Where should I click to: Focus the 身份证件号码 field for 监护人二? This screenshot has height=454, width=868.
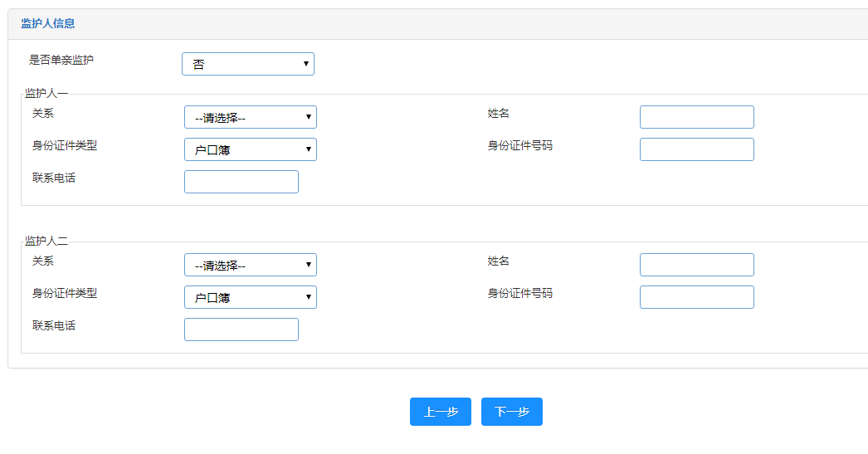pos(696,297)
